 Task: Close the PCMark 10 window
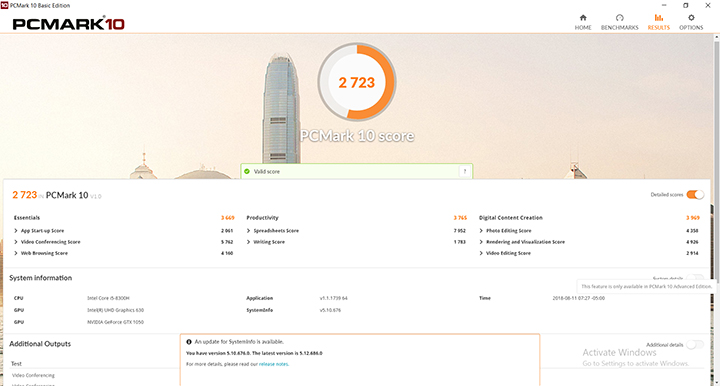tap(708, 5)
